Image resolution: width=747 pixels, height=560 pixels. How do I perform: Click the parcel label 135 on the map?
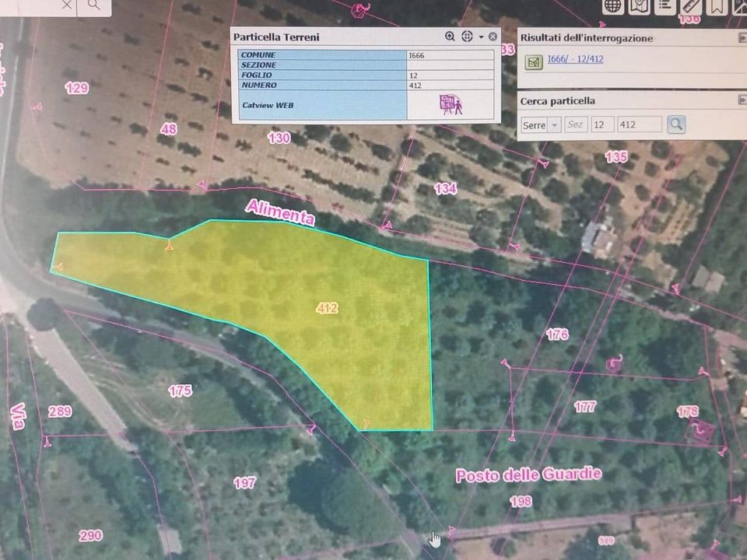click(x=616, y=157)
